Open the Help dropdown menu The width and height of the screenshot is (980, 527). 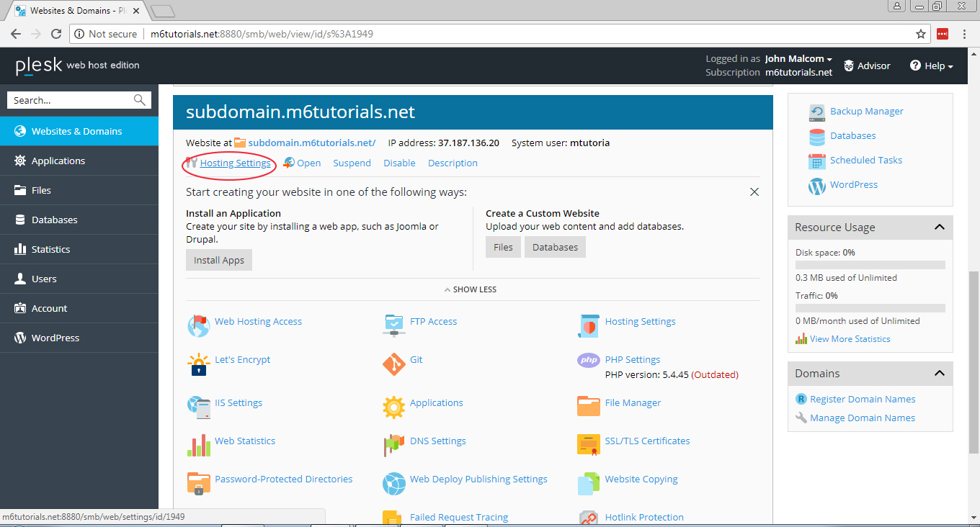(x=931, y=66)
